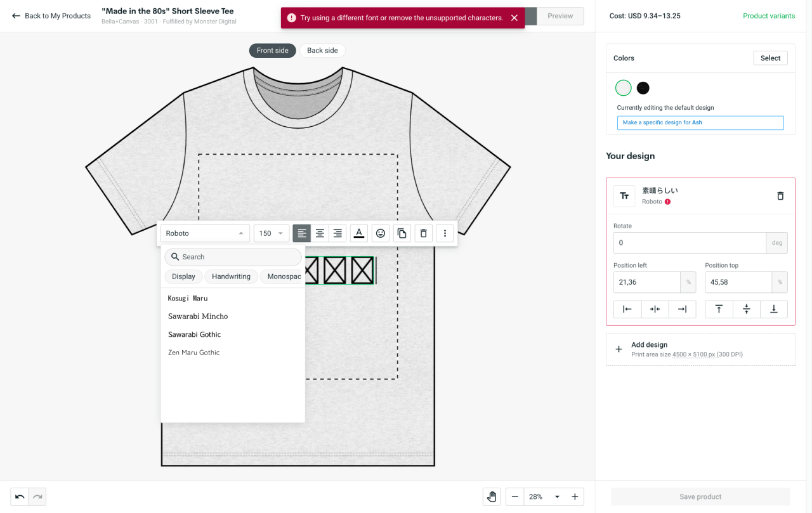812x513 pixels.
Task: Align design to left edge
Action: coord(627,309)
